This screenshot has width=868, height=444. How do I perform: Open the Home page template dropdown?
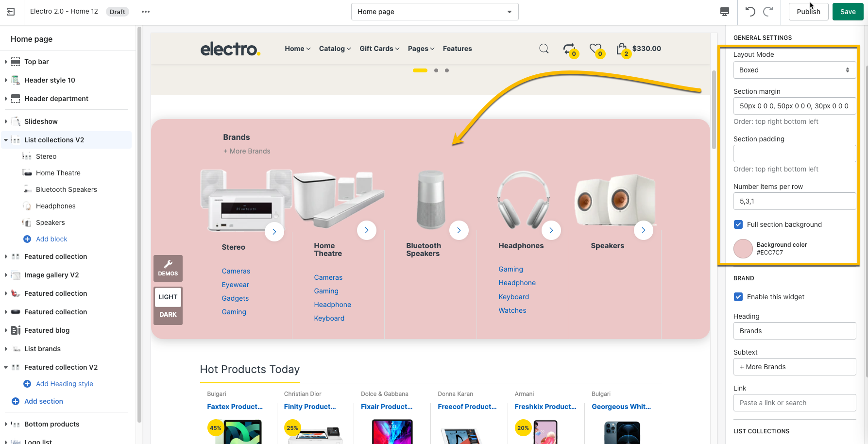pos(435,12)
